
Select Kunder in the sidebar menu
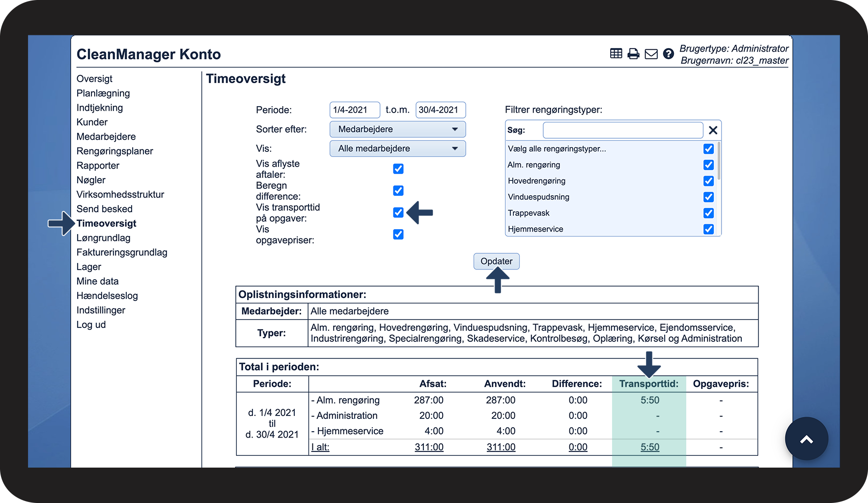pos(92,122)
